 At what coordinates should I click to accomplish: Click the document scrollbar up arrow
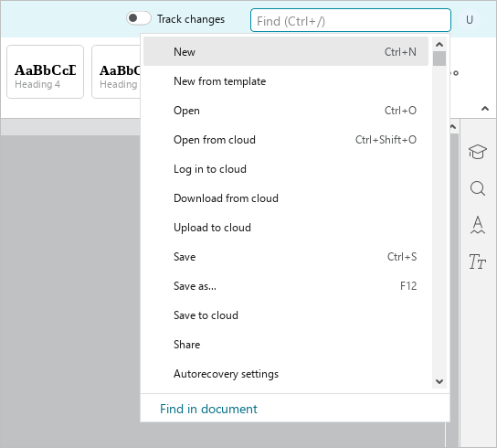point(453,127)
